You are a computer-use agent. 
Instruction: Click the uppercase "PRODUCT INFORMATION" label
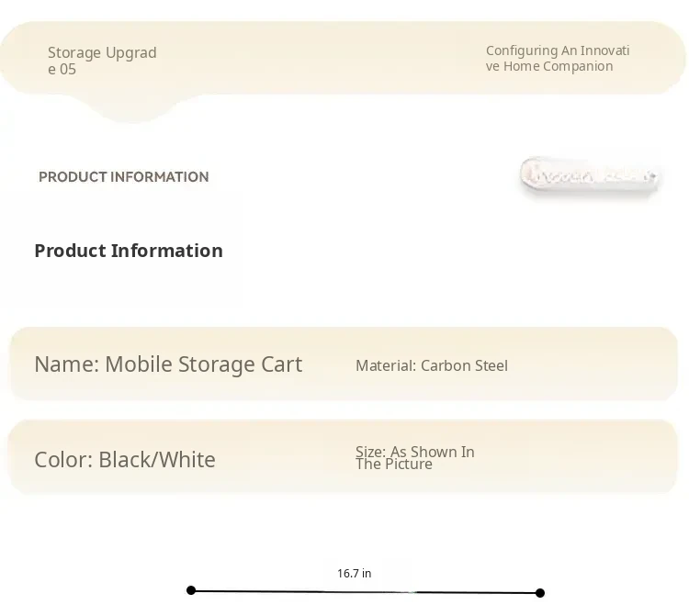pyautogui.click(x=124, y=177)
